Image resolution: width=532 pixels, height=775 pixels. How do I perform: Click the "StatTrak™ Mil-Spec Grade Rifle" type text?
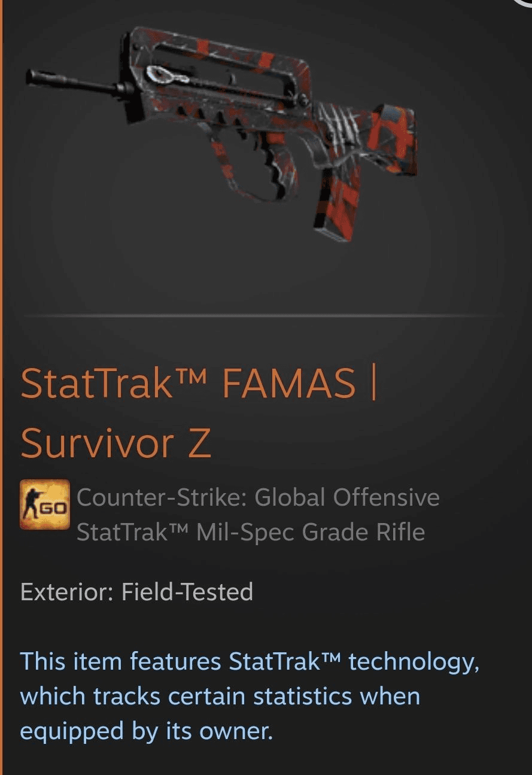click(251, 531)
